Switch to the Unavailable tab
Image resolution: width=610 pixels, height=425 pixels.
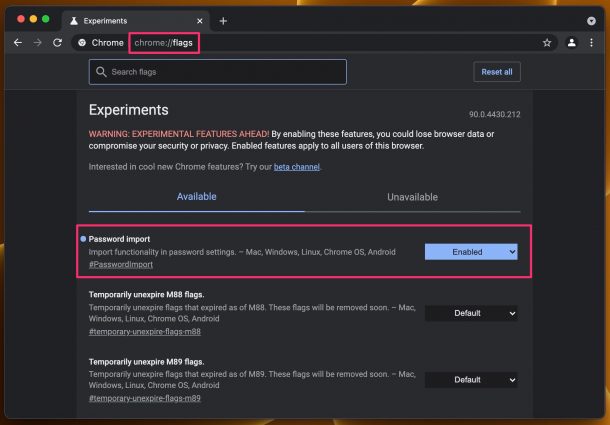point(412,197)
